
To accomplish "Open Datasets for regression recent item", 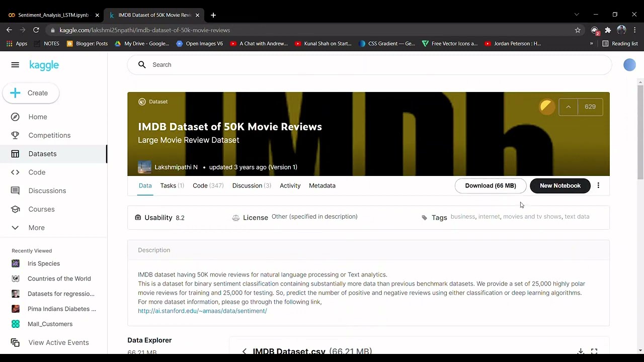I will click(61, 294).
